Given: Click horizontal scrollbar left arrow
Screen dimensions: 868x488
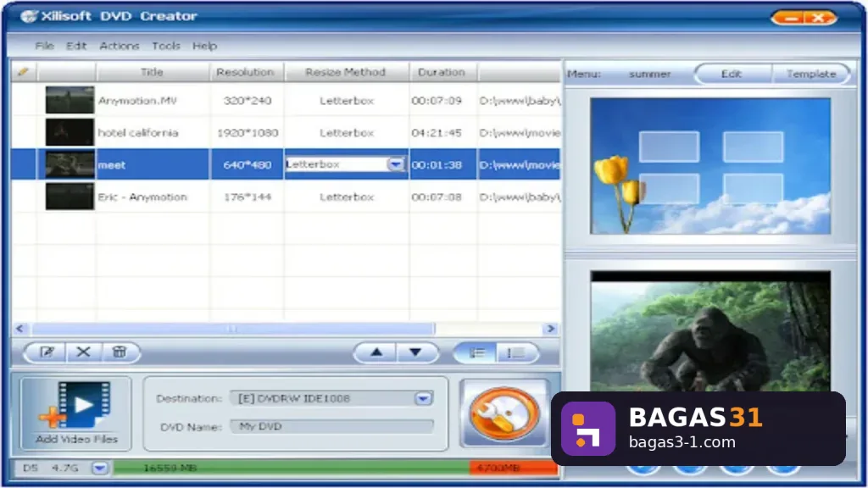Looking at the screenshot, I should coord(20,329).
